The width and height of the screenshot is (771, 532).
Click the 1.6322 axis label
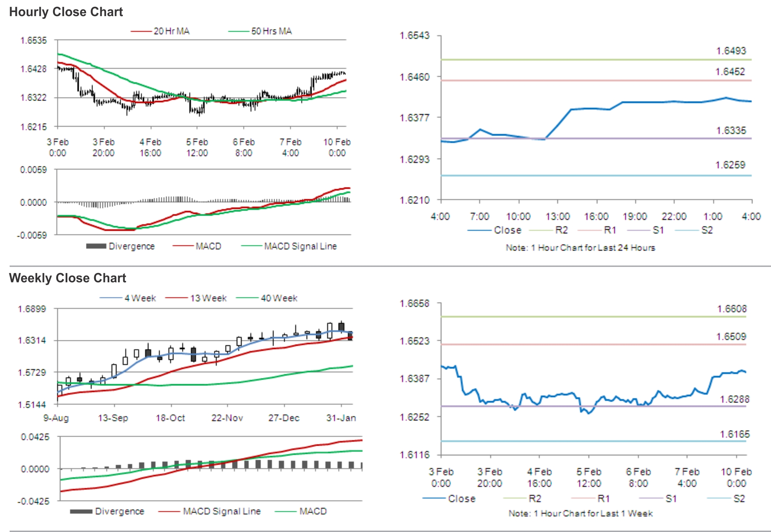click(x=34, y=98)
